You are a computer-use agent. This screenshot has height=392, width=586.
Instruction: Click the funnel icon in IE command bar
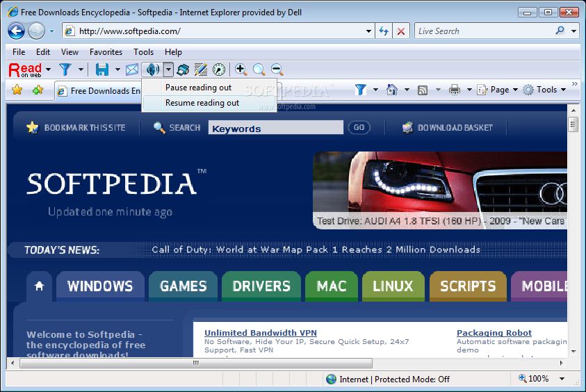[361, 90]
